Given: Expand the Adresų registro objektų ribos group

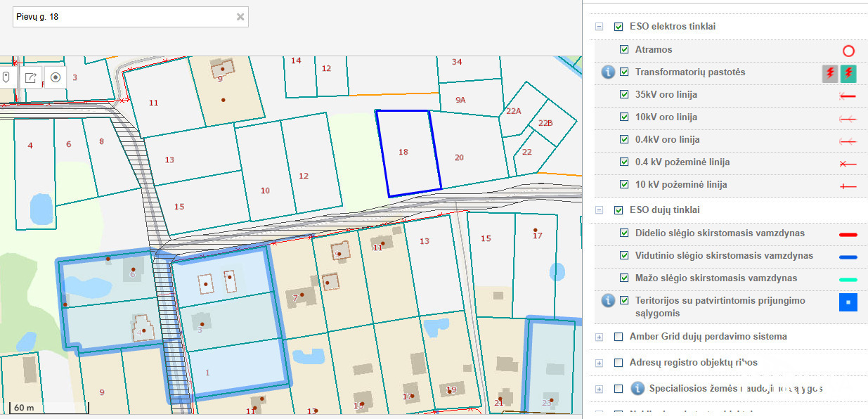Looking at the screenshot, I should (x=600, y=363).
